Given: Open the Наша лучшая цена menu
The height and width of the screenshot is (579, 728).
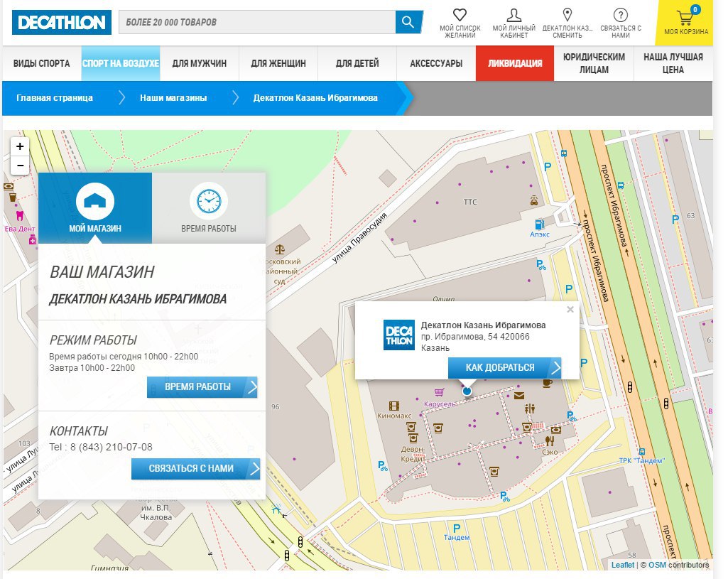Looking at the screenshot, I should click(x=673, y=64).
